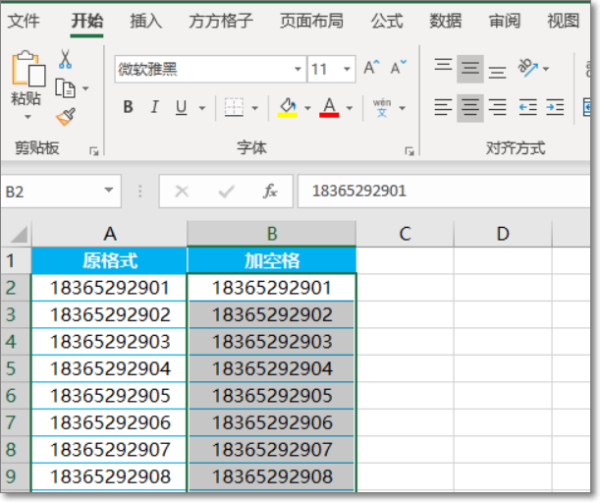Click the insert function fx icon
600x502 pixels.
click(x=270, y=191)
